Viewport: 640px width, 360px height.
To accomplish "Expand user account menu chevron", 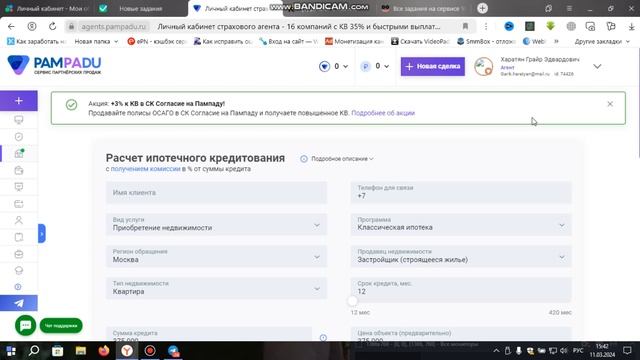I will (x=597, y=67).
